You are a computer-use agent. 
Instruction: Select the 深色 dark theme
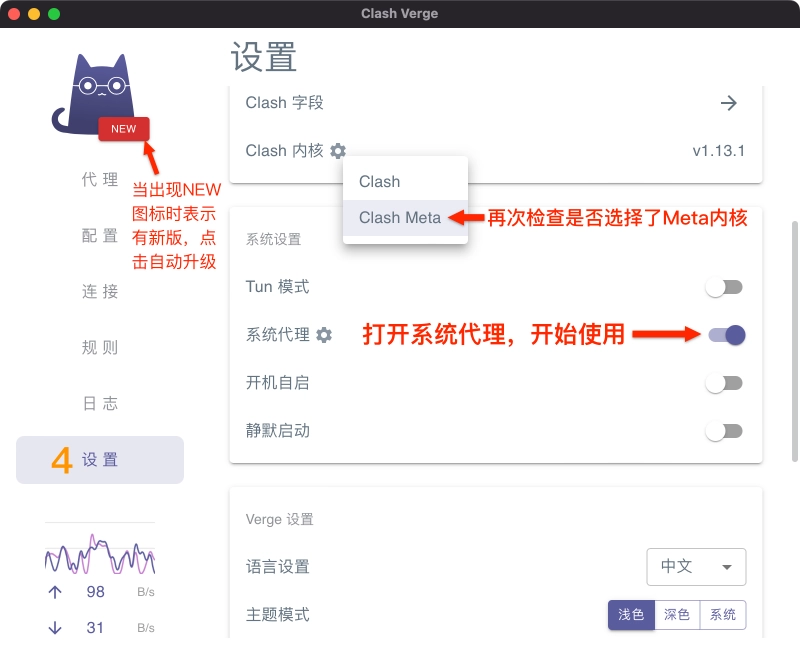tap(677, 615)
